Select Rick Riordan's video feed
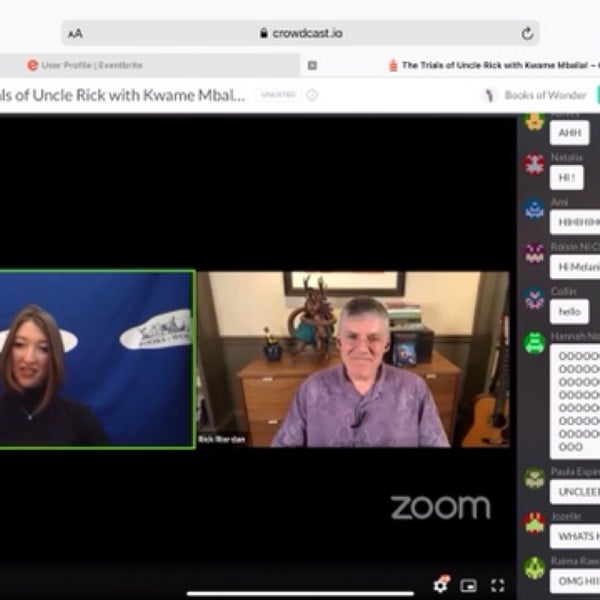 coord(353,358)
